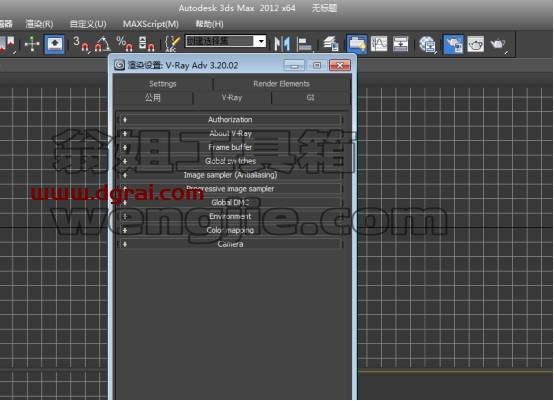
Task: Expand the Color mapping rollout
Action: pos(230,230)
